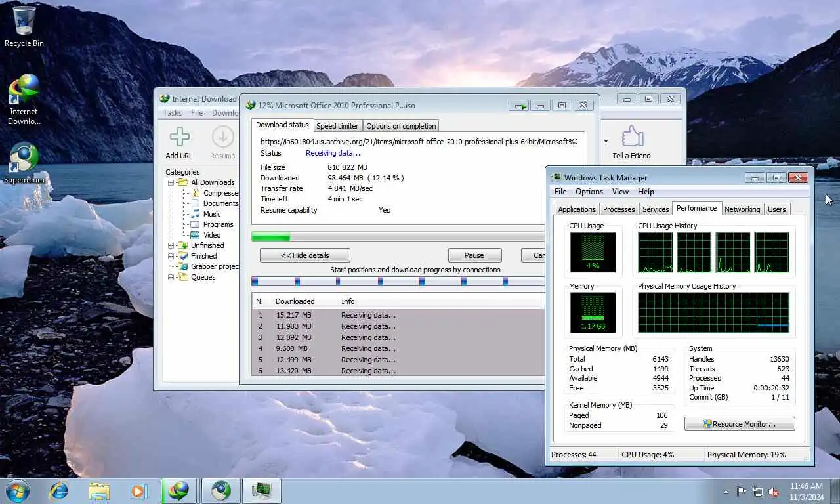Viewport: 840px width, 504px height.
Task: Pause the Office 2010 download
Action: coord(474,255)
